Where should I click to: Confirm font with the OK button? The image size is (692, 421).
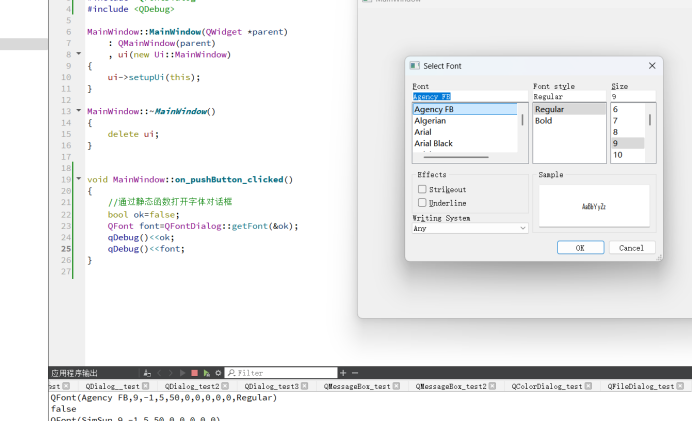pyautogui.click(x=580, y=248)
